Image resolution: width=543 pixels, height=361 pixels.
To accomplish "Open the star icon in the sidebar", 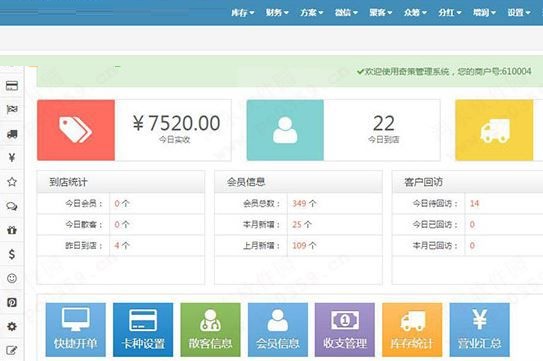I will (12, 182).
